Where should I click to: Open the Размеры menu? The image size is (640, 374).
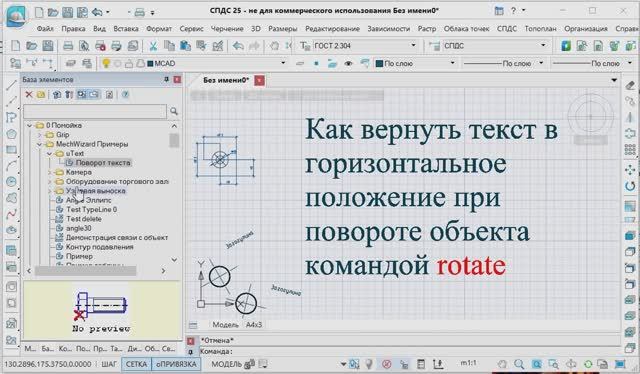point(282,29)
